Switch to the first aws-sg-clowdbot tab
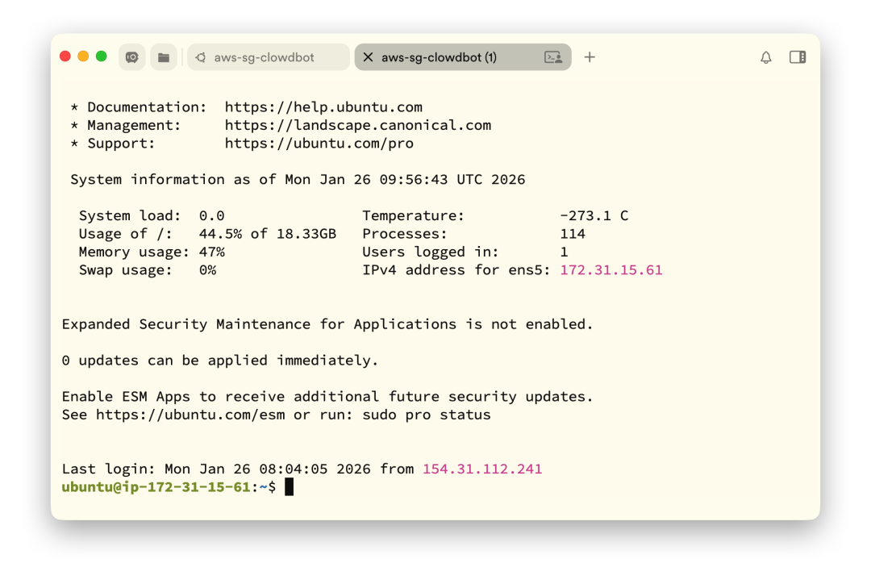 coord(269,57)
